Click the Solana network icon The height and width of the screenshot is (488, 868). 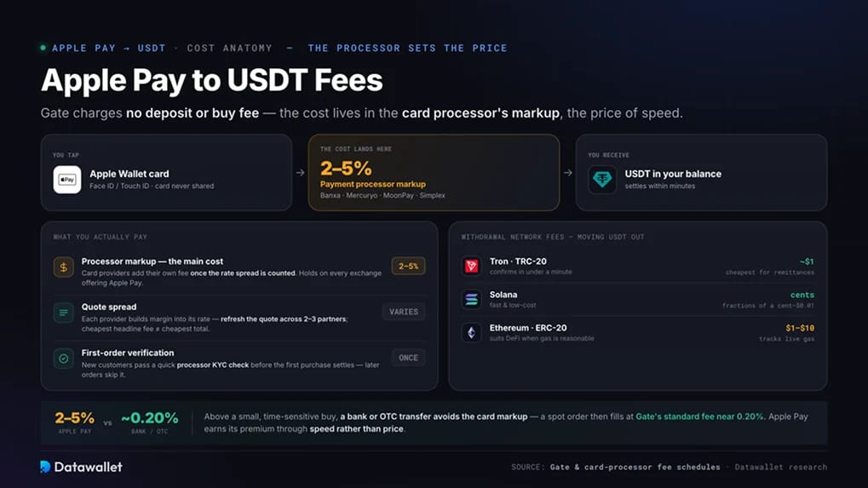coord(472,299)
